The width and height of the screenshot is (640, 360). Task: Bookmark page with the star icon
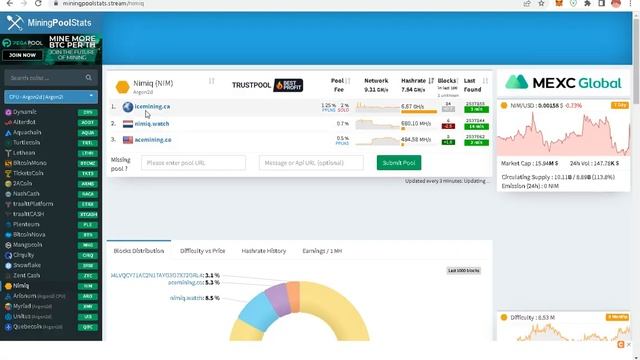click(x=541, y=3)
